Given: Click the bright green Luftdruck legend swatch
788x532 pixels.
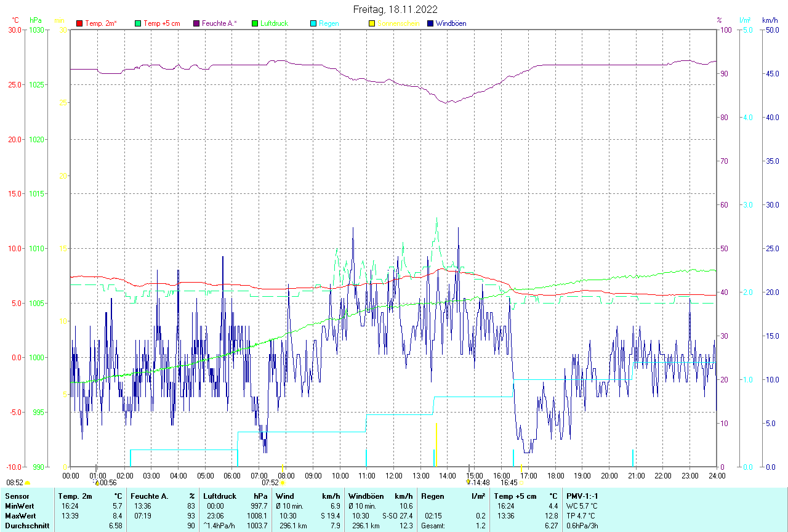Looking at the screenshot, I should tap(254, 23).
